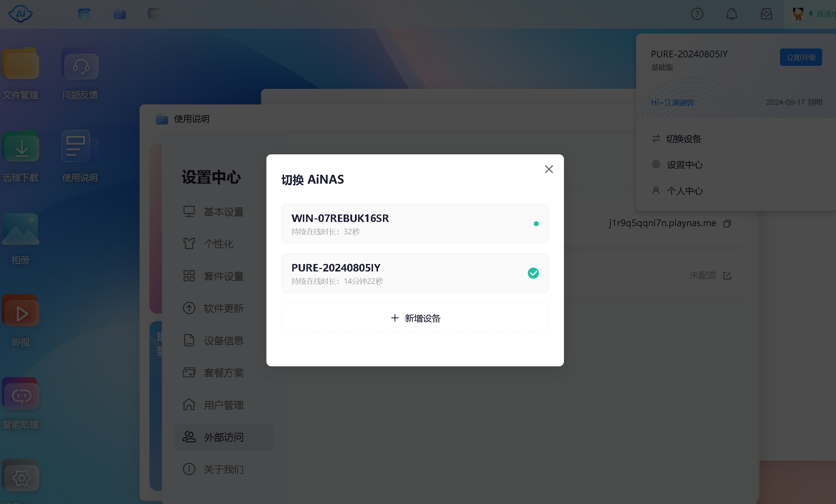Open 套件设置 in settings sidebar
The width and height of the screenshot is (836, 504).
224,276
